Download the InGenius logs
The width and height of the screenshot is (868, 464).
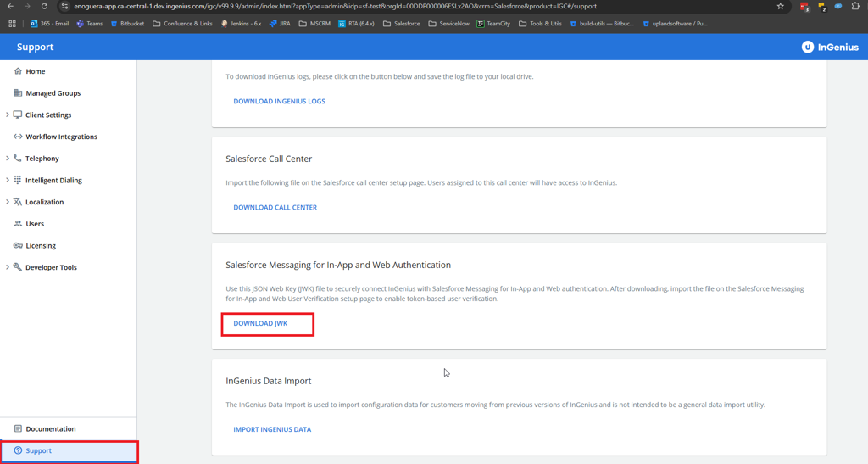(279, 101)
